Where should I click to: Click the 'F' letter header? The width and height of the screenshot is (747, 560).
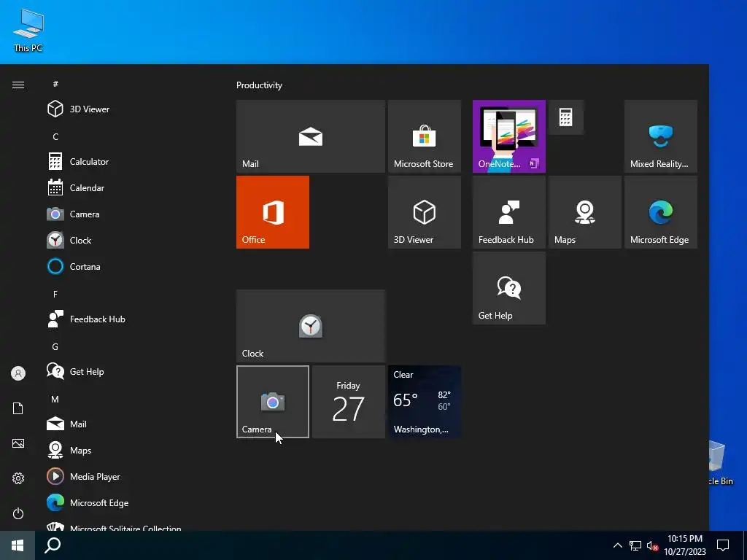coord(55,294)
